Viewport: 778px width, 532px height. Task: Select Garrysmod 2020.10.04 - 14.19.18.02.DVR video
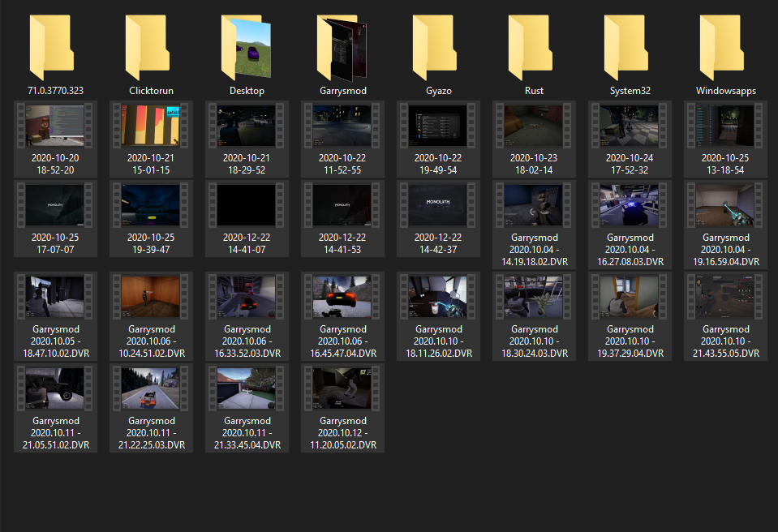(x=534, y=225)
